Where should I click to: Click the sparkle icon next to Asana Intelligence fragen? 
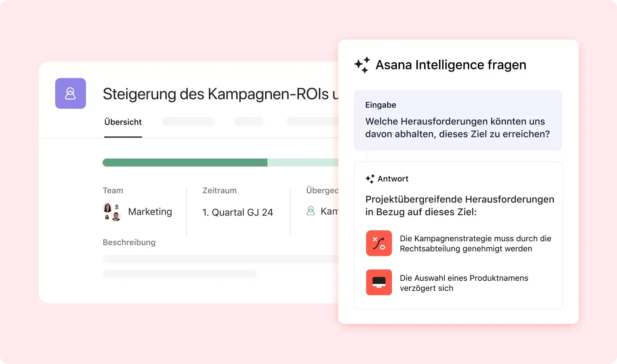click(x=362, y=65)
